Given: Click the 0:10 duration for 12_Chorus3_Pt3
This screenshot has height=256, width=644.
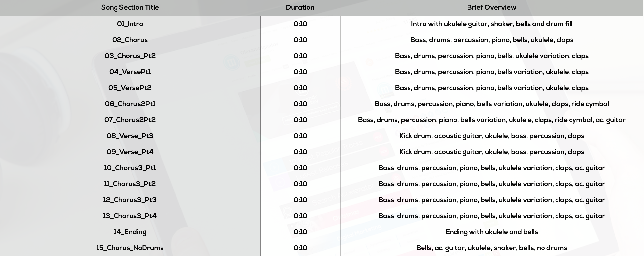Looking at the screenshot, I should click(300, 200).
